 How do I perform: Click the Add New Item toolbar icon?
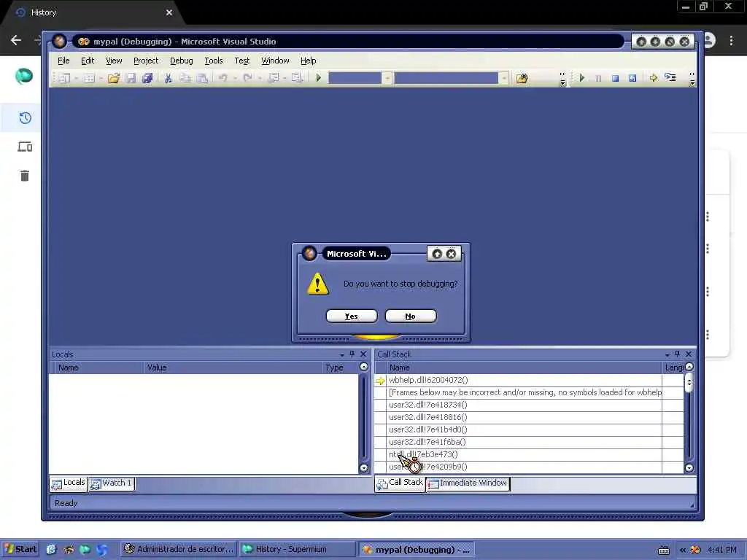pos(89,78)
